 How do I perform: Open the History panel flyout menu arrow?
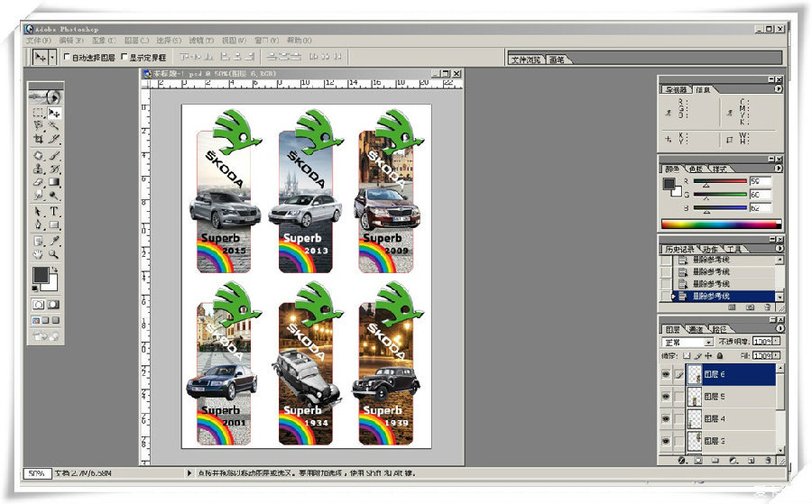click(x=779, y=248)
